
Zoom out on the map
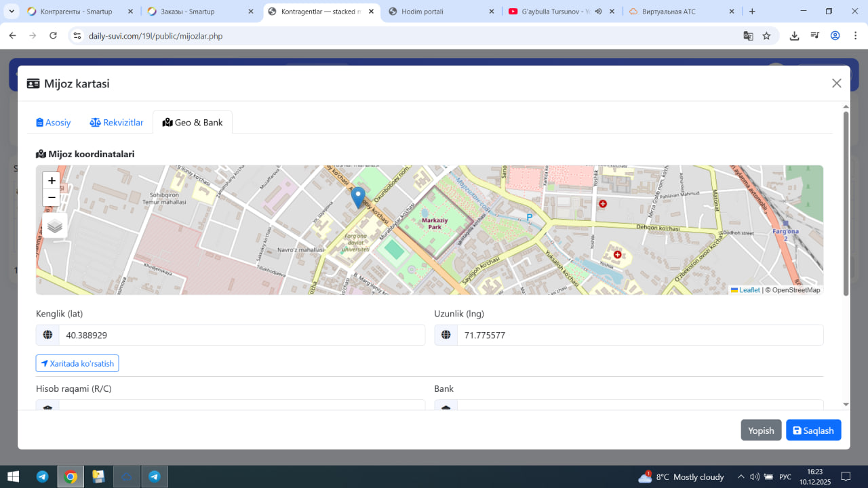(52, 198)
